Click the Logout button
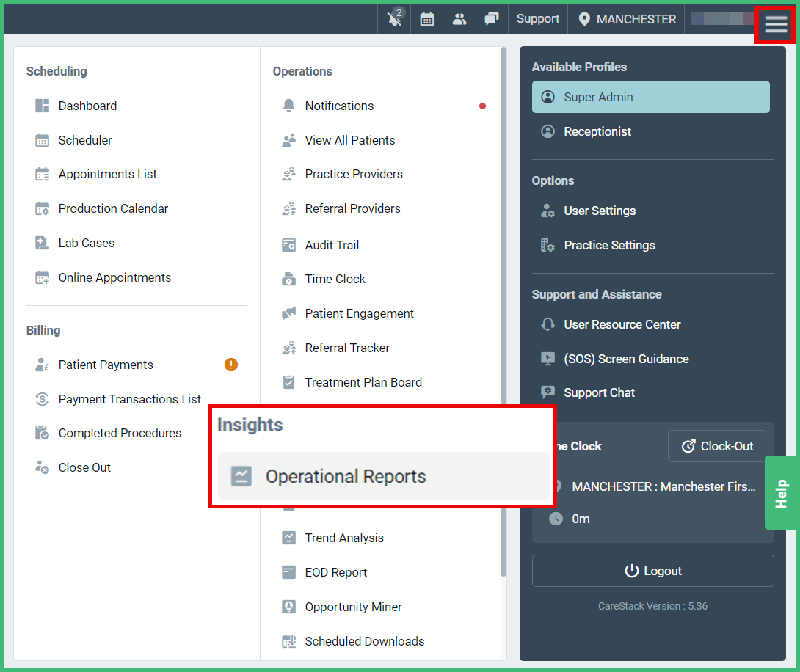Viewport: 800px width, 672px height. pyautogui.click(x=652, y=571)
